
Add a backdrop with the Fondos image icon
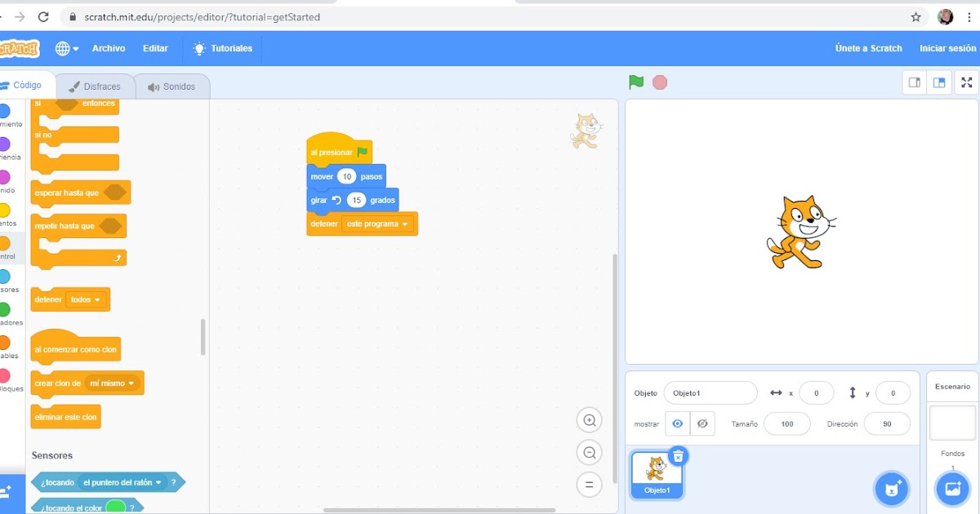(x=952, y=489)
